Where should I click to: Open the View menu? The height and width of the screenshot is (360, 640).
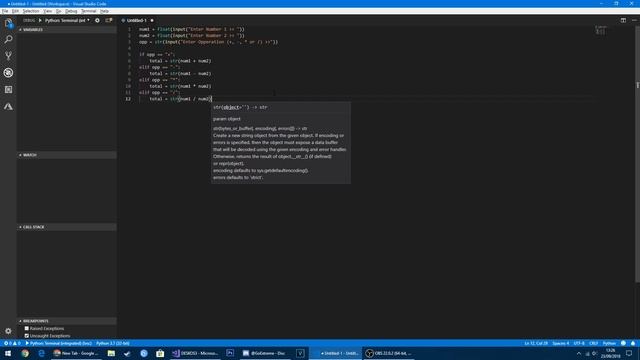click(48, 11)
